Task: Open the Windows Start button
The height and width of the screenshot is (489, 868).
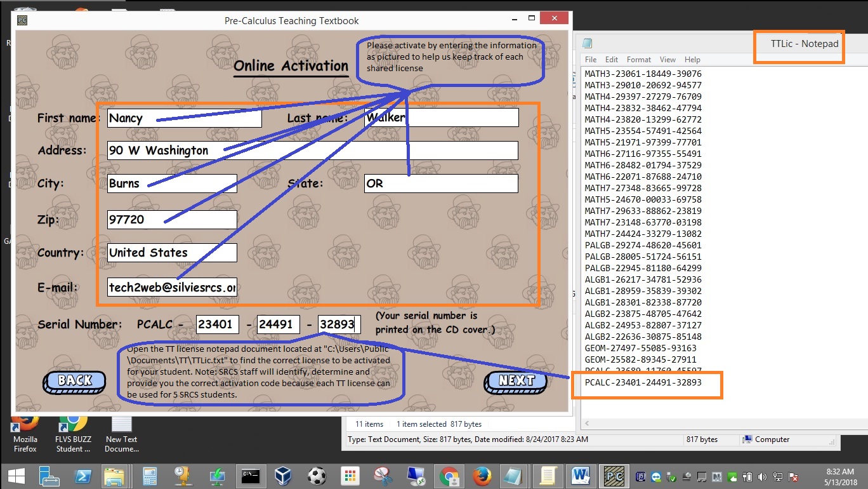Action: [15, 475]
